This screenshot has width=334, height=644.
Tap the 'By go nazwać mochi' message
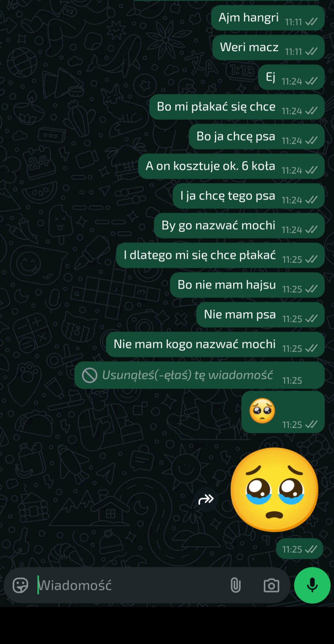tap(239, 226)
